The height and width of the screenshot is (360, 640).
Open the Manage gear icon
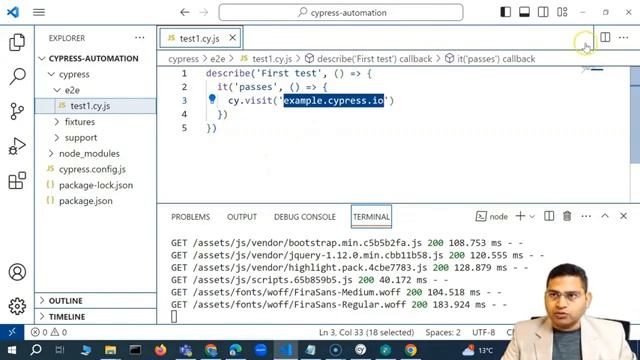click(x=17, y=306)
